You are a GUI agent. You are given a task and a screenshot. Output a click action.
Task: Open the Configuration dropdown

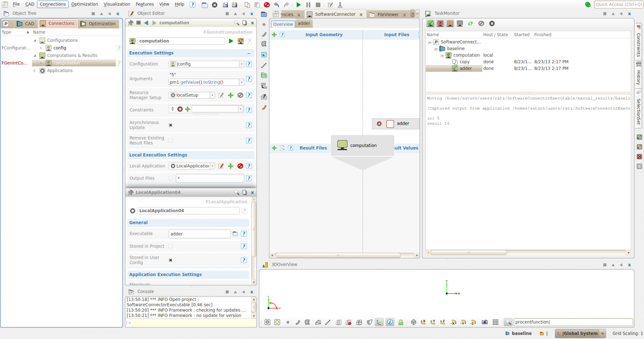(x=242, y=64)
